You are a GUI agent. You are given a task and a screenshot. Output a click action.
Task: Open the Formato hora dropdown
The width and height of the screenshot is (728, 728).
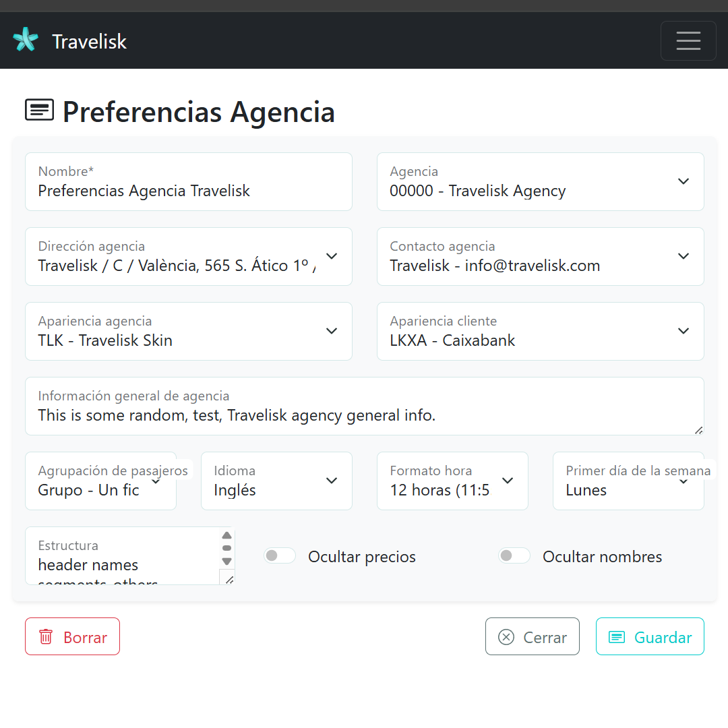[x=453, y=481]
